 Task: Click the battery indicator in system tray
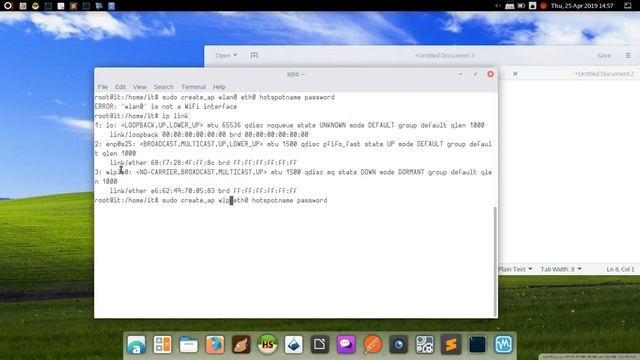pos(521,6)
